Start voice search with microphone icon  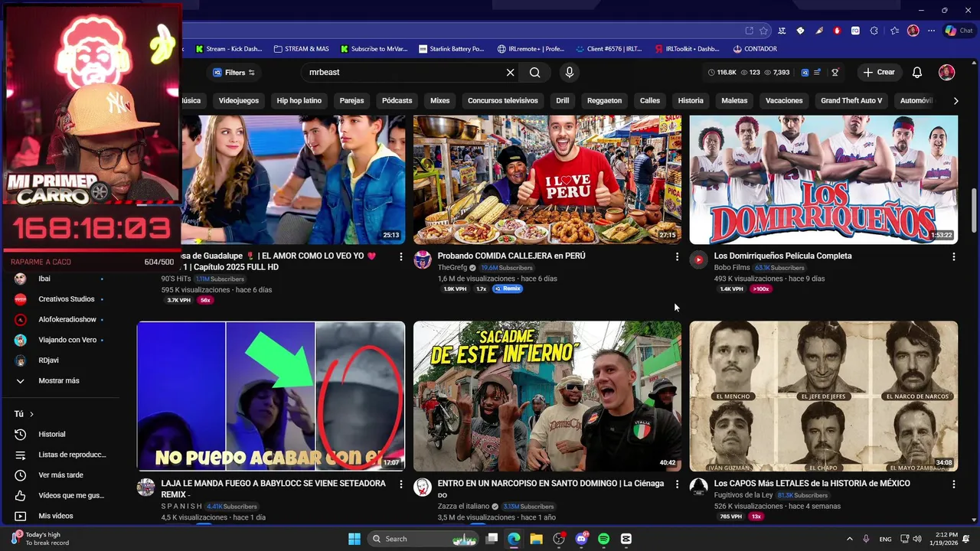569,73
